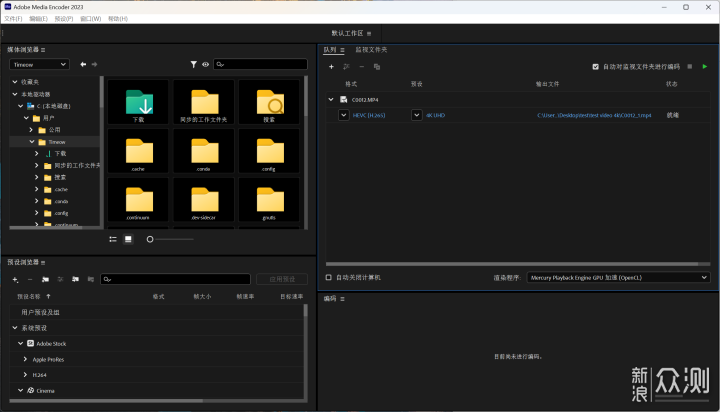Click the preset browser search field

[175, 279]
